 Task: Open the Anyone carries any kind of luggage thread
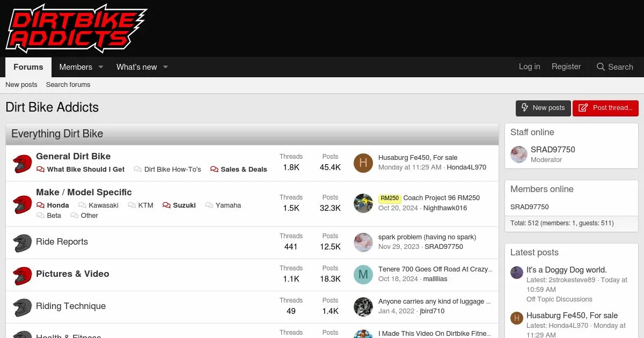[435, 301]
